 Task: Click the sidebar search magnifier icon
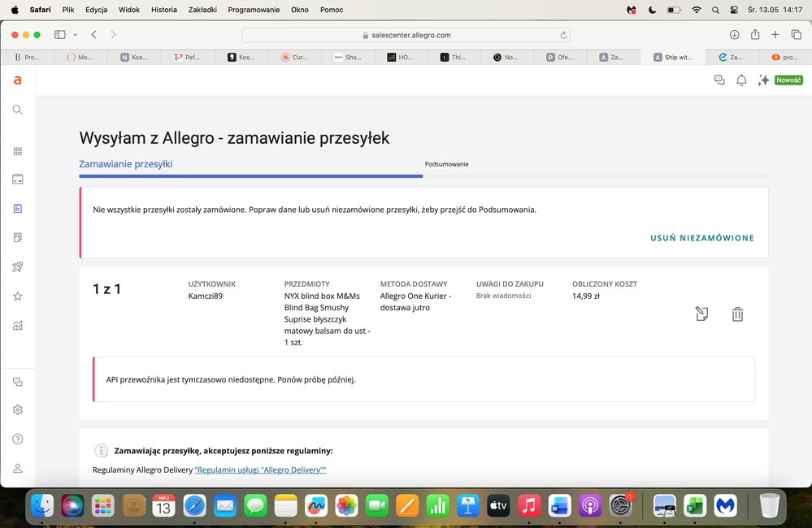(x=17, y=110)
